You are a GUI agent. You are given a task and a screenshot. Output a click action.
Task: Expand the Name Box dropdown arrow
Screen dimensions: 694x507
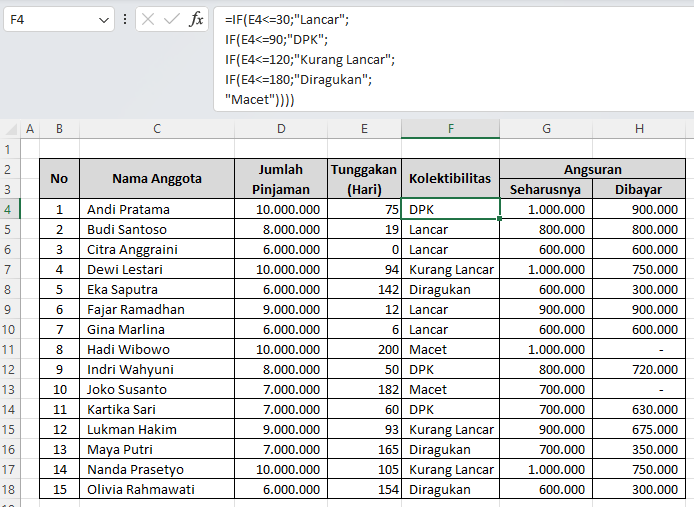(x=104, y=19)
